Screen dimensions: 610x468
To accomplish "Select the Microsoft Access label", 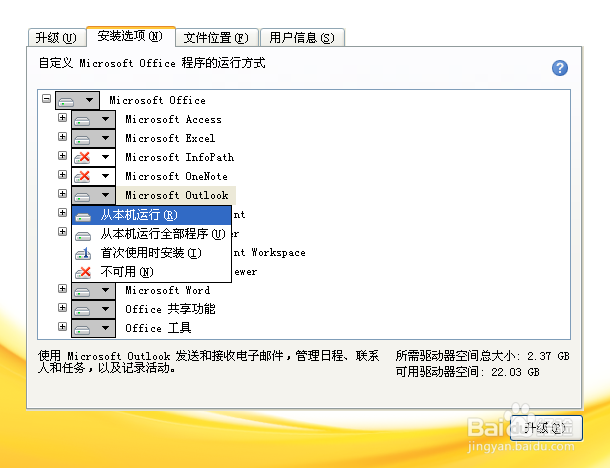I will pyautogui.click(x=174, y=119).
